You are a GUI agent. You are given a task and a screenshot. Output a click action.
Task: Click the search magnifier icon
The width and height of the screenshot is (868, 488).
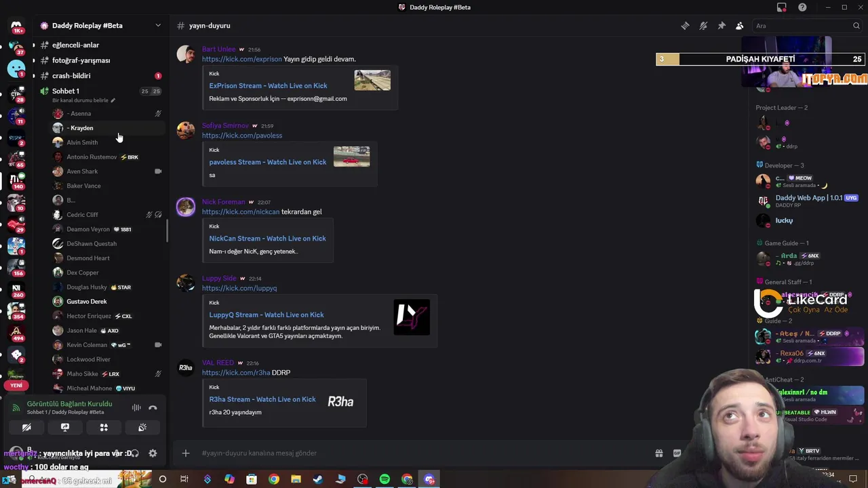tap(856, 26)
